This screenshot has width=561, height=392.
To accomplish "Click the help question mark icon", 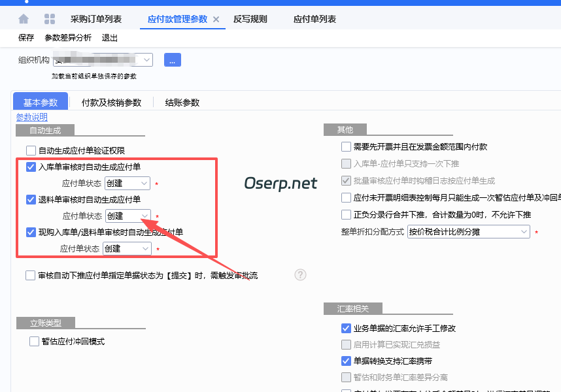I will (x=300, y=275).
